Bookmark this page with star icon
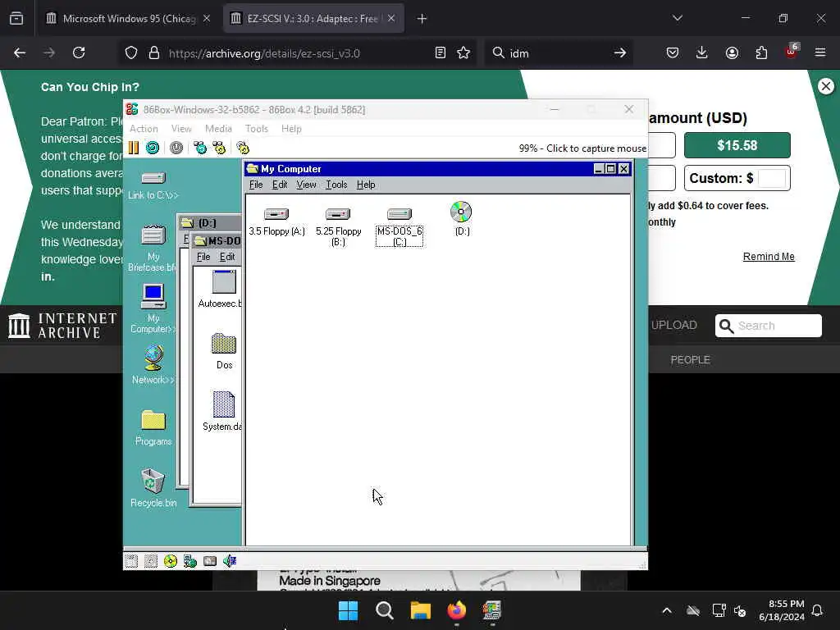840x630 pixels. [x=463, y=52]
